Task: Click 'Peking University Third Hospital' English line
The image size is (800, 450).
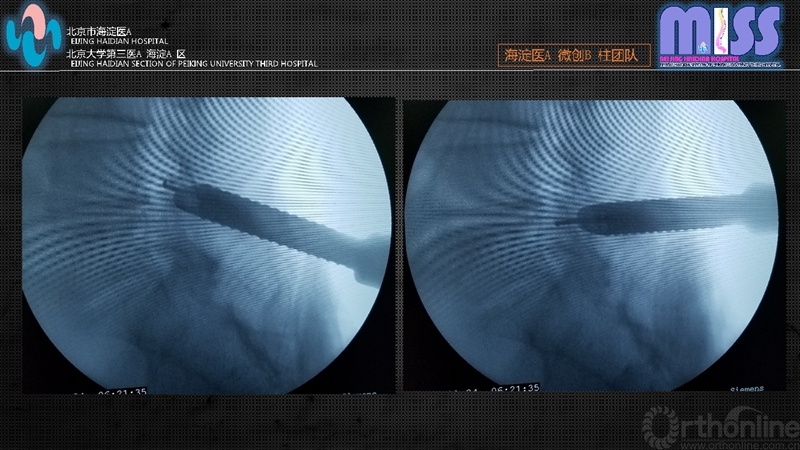Action: [x=192, y=64]
